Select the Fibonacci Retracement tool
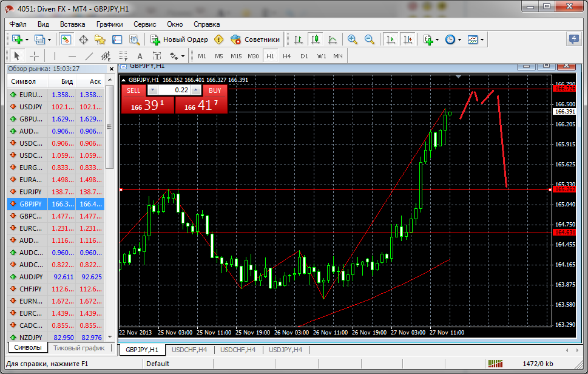588x374 pixels. tap(123, 56)
